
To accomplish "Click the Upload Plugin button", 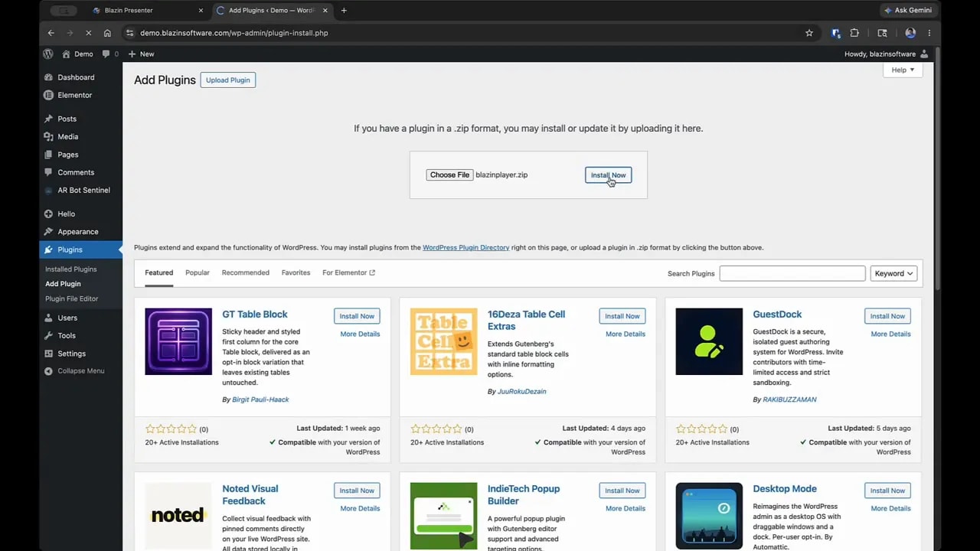I will (x=228, y=80).
